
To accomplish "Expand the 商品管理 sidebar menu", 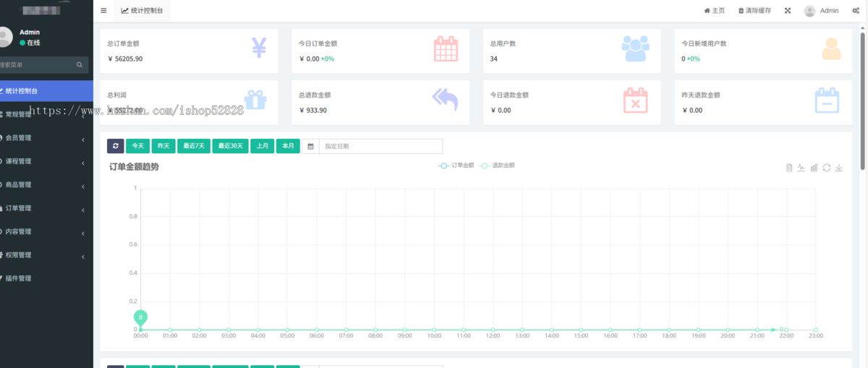I will (x=46, y=184).
